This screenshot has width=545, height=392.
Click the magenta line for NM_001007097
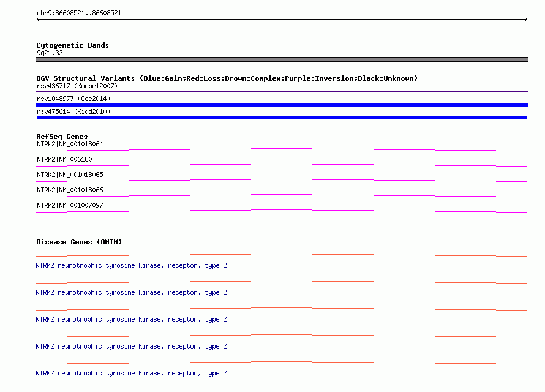[282, 211]
